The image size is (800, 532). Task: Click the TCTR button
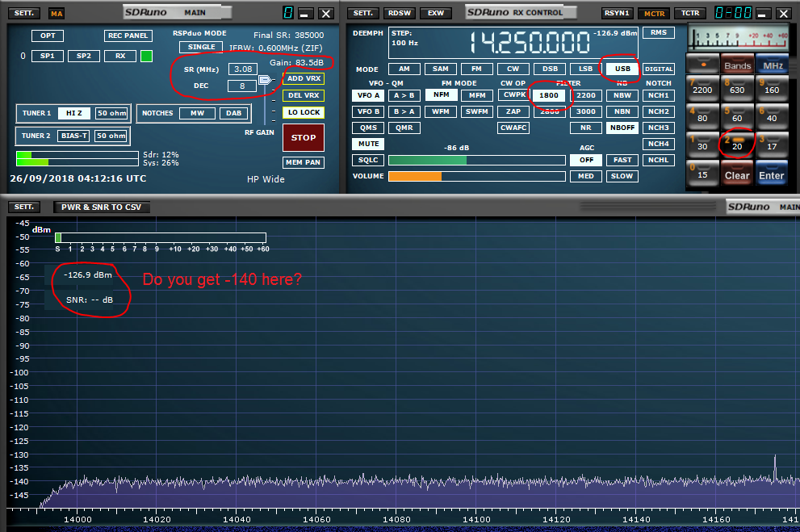click(x=689, y=13)
